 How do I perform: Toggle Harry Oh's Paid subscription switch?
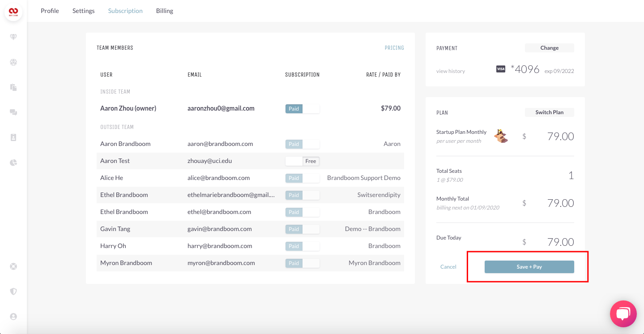(303, 246)
